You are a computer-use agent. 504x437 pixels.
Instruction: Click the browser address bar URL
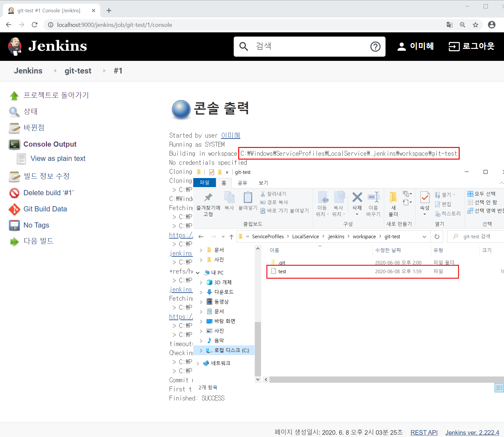click(x=114, y=25)
